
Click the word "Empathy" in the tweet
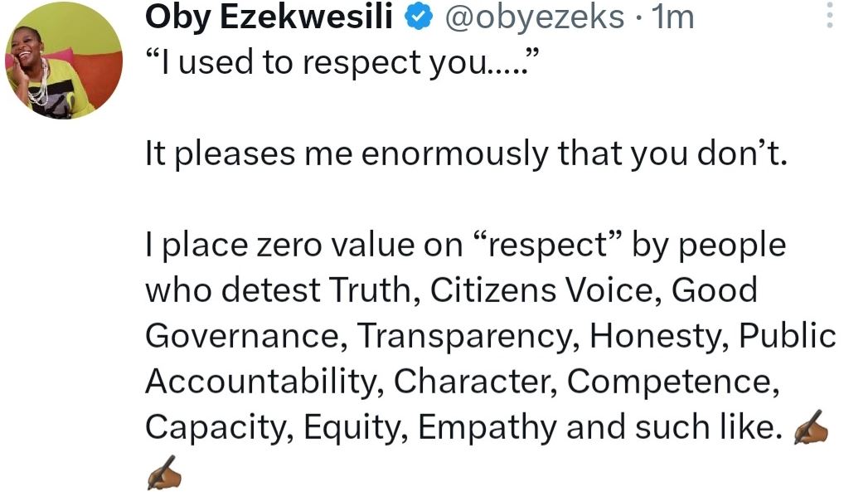[x=487, y=427]
